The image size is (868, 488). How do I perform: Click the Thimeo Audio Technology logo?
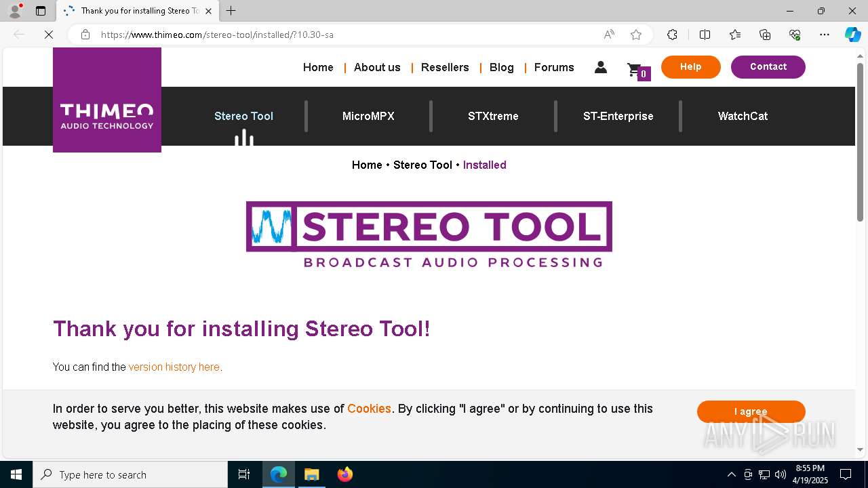(x=107, y=100)
